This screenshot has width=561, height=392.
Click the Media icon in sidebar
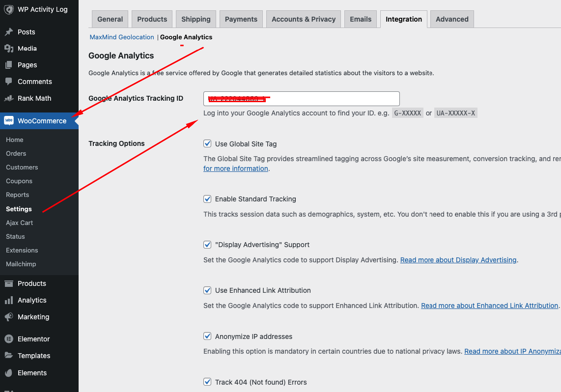point(9,48)
